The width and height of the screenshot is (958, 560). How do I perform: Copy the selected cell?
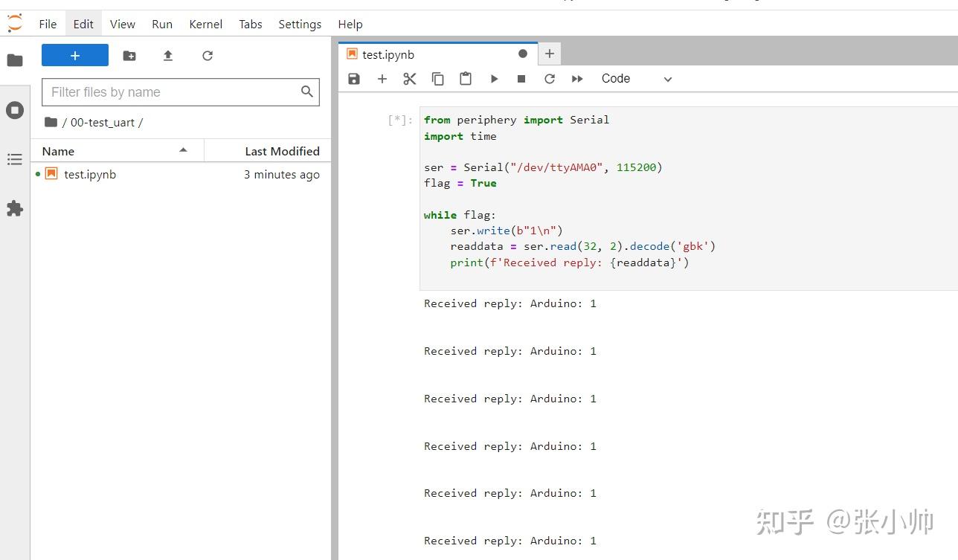click(x=438, y=79)
